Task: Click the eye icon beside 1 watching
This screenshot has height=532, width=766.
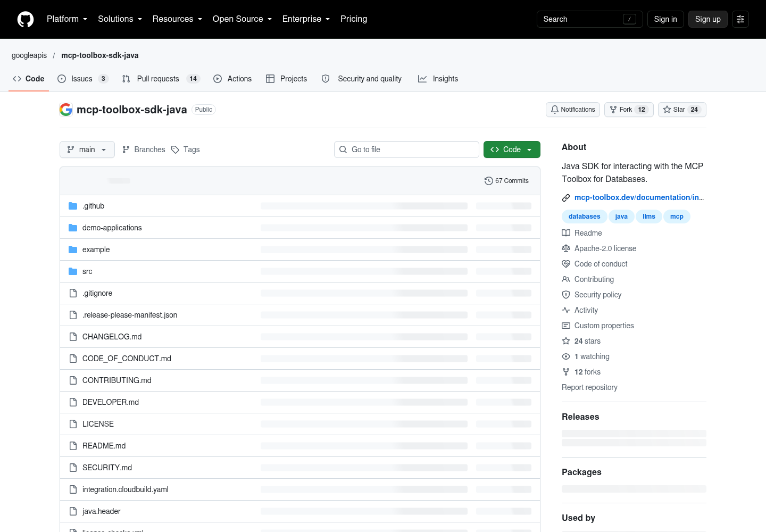Action: click(566, 356)
